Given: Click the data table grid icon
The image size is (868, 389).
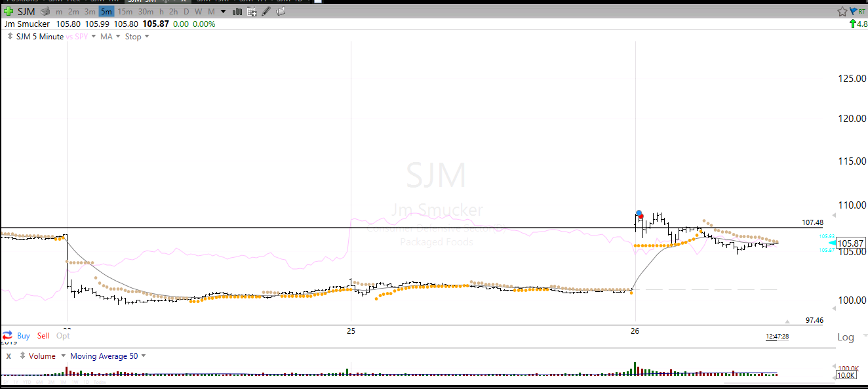Looking at the screenshot, I should [x=252, y=12].
